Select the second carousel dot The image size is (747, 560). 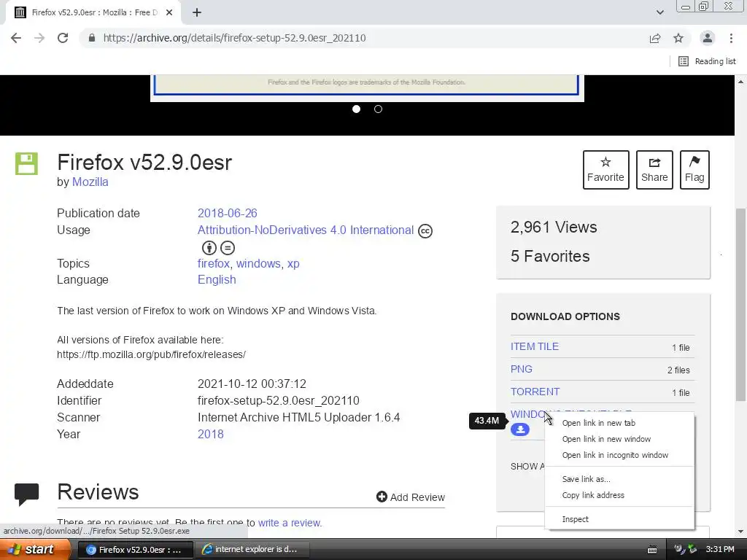(379, 109)
